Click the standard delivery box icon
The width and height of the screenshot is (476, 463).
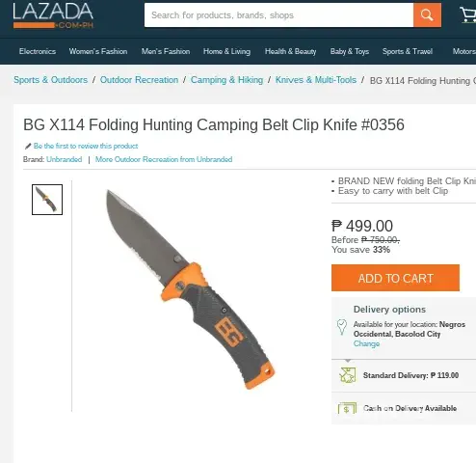pos(348,375)
